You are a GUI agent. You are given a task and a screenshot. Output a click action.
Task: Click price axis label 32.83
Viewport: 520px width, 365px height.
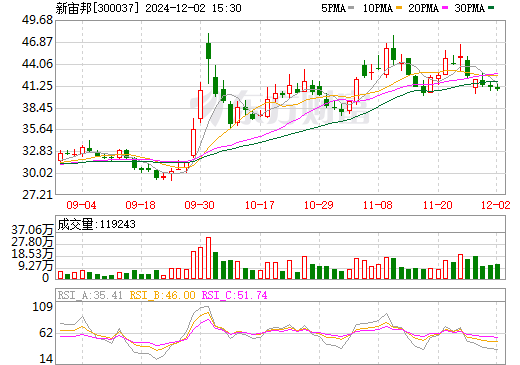[37, 151]
